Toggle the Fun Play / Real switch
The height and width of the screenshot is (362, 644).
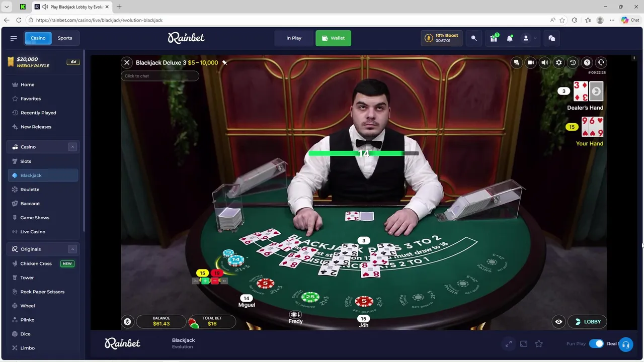coord(596,344)
